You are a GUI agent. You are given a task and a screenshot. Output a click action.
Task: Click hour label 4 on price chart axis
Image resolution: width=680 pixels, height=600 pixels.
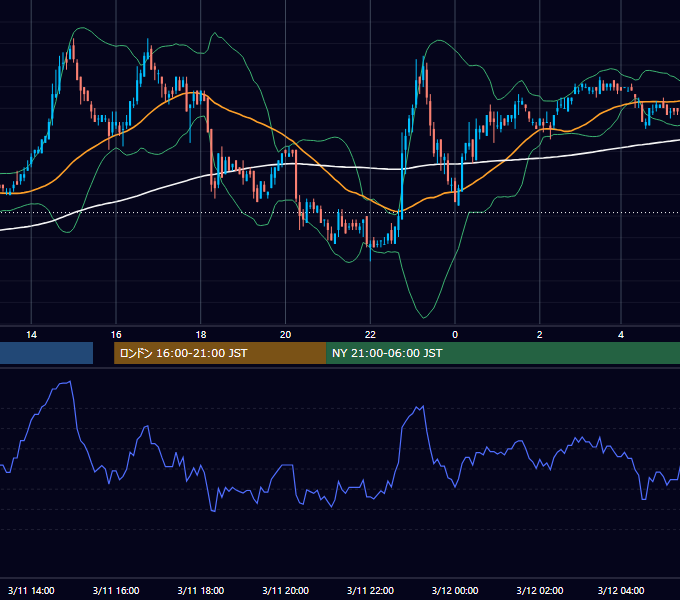(621, 335)
